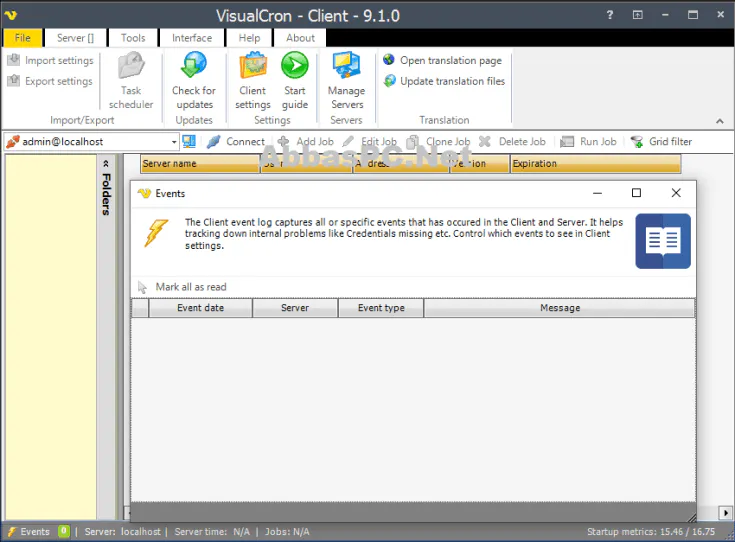Click the Mark all as read cursor icon
735x542 pixels.
tap(142, 287)
